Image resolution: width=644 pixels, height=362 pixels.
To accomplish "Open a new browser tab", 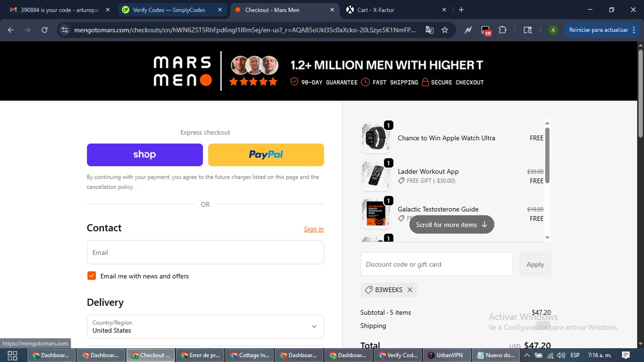I will pos(462,10).
